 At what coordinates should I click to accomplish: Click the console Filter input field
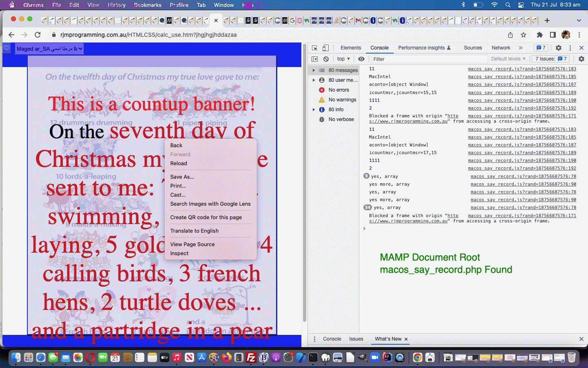tap(429, 59)
